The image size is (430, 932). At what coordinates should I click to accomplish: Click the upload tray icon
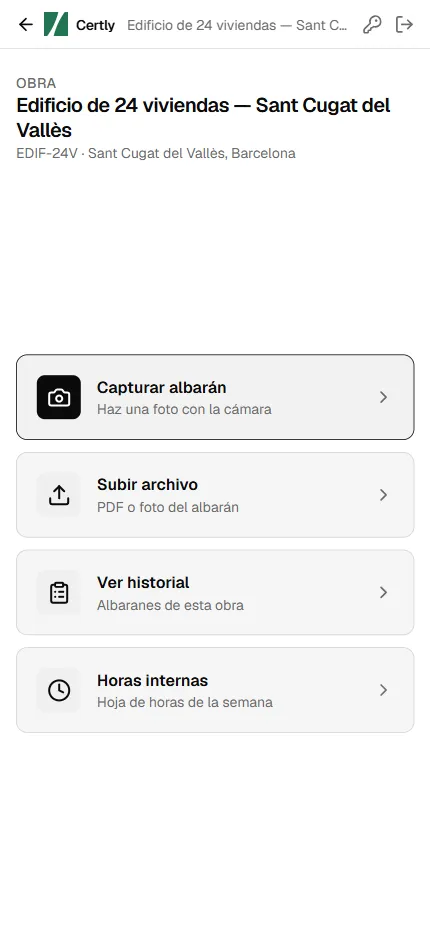tap(59, 495)
